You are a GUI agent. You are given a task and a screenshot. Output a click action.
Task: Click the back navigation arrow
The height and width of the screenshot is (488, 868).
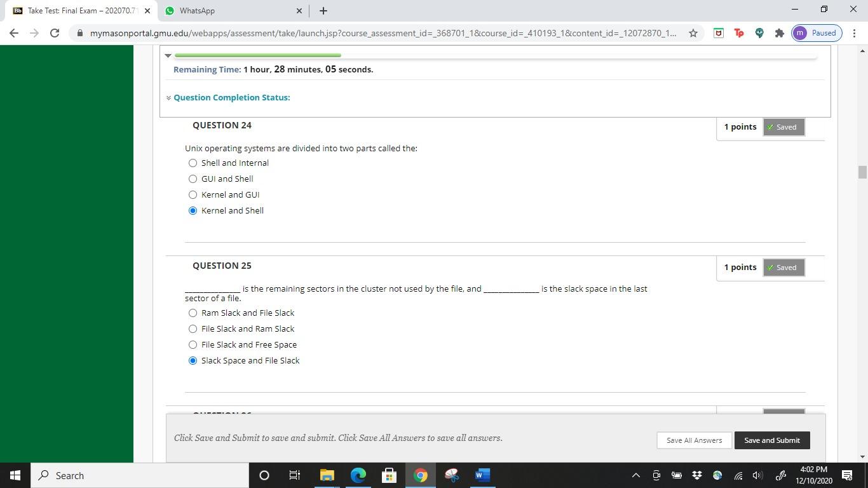click(13, 33)
